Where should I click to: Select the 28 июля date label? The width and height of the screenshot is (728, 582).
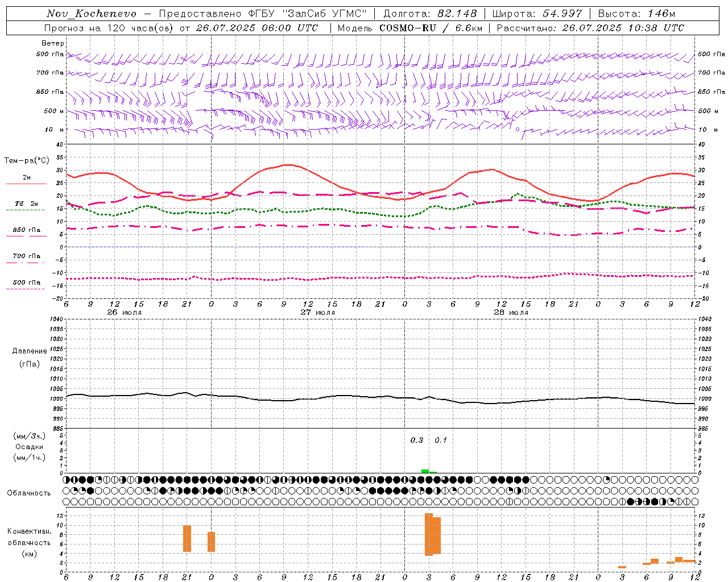pyautogui.click(x=511, y=313)
